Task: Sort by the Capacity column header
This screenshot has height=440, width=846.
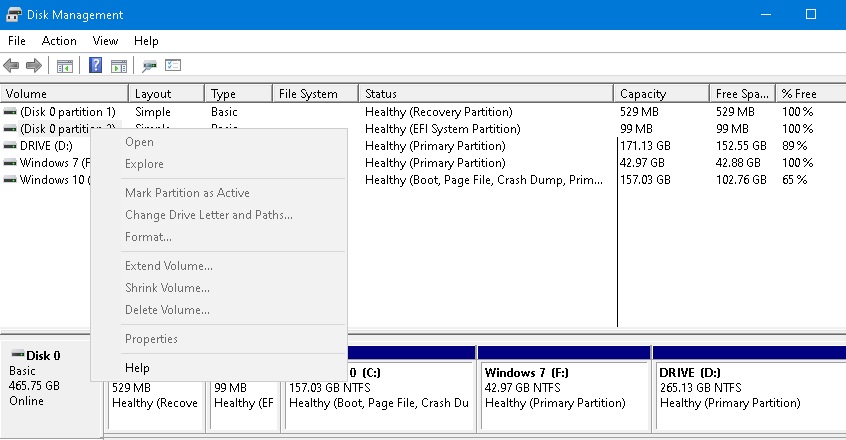Action: pyautogui.click(x=661, y=94)
